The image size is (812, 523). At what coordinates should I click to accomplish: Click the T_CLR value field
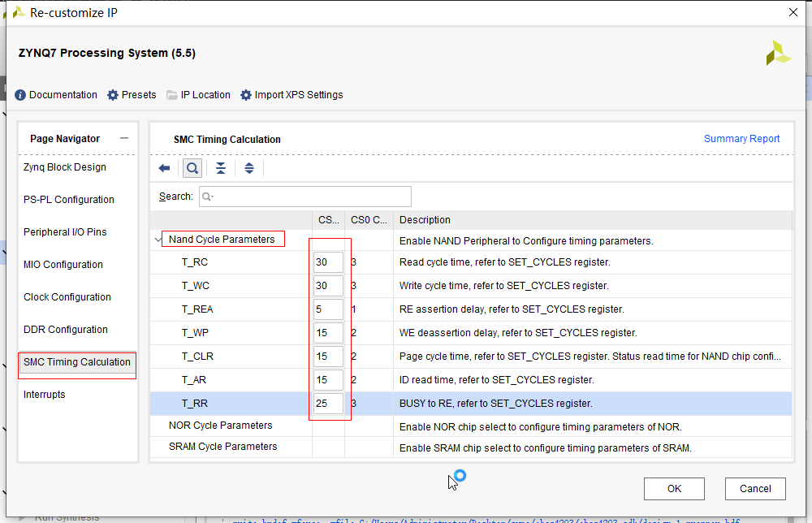(x=328, y=357)
